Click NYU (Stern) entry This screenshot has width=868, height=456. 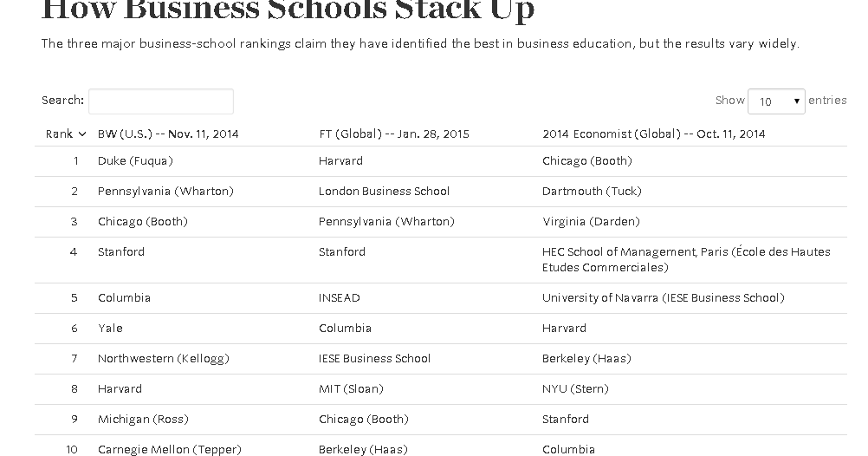[575, 389]
